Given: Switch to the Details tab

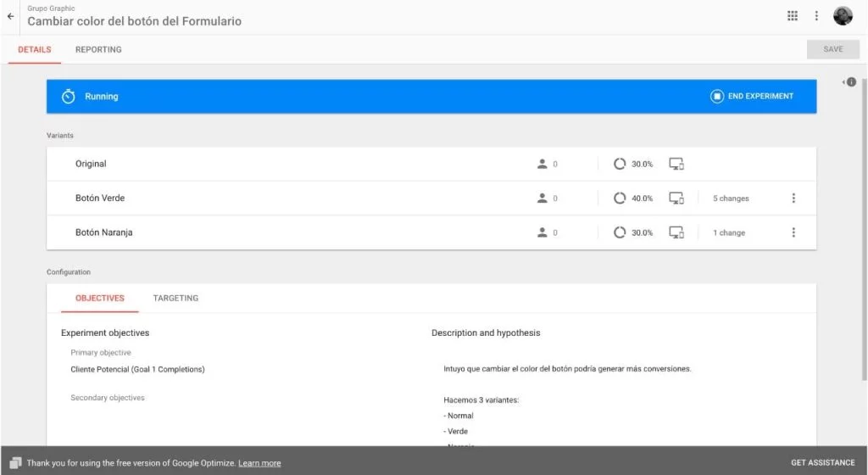Looking at the screenshot, I should point(34,50).
